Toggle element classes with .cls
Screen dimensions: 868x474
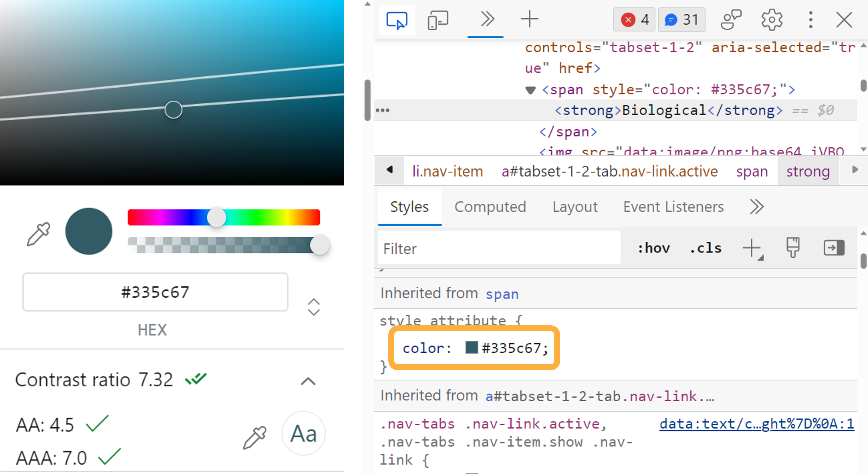705,248
